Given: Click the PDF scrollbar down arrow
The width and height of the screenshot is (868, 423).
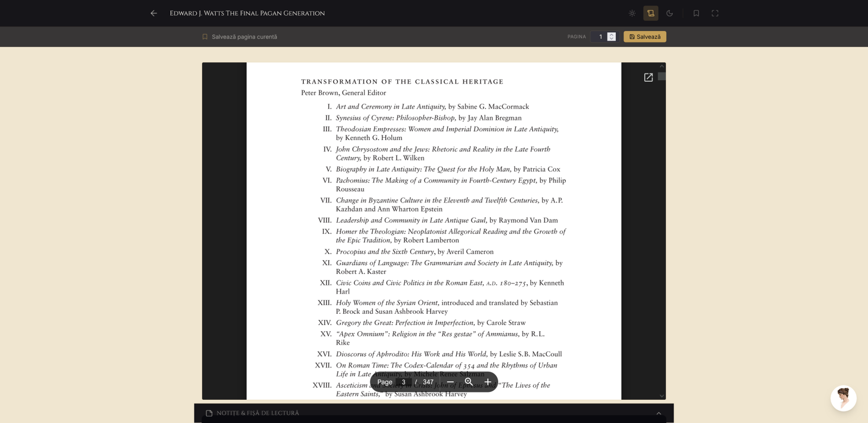Looking at the screenshot, I should [x=662, y=396].
